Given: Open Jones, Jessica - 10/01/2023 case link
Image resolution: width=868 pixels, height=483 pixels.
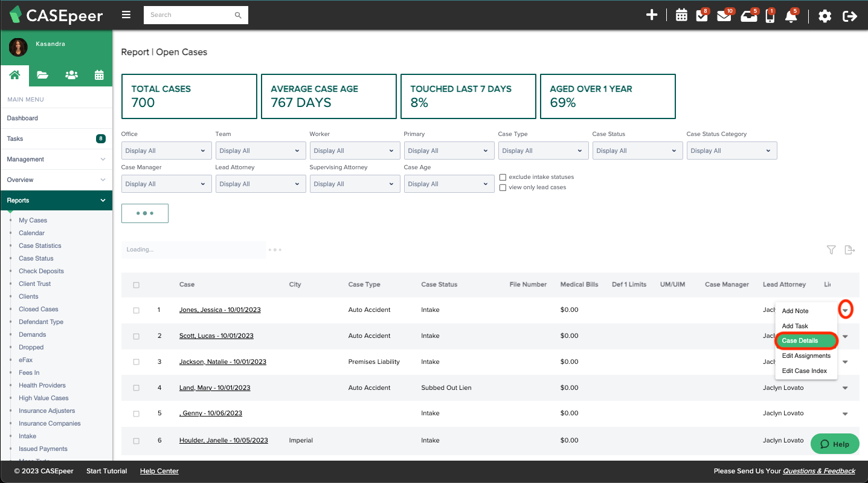Looking at the screenshot, I should click(x=220, y=310).
